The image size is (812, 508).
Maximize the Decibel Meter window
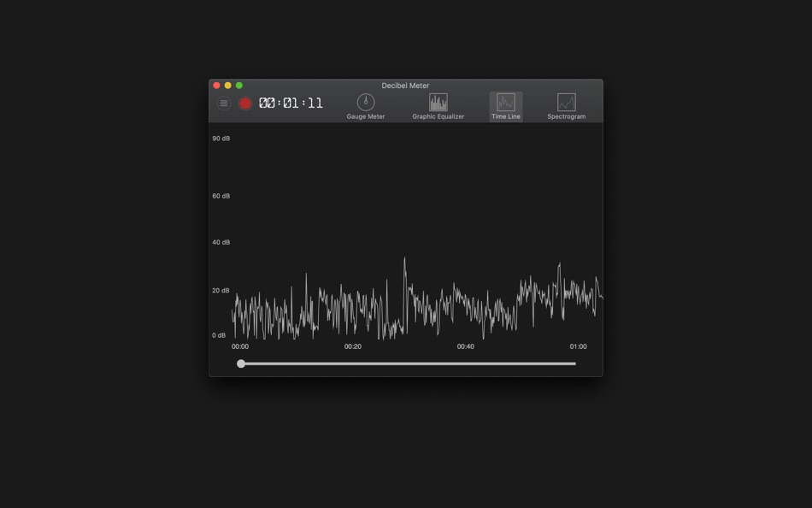coord(239,86)
